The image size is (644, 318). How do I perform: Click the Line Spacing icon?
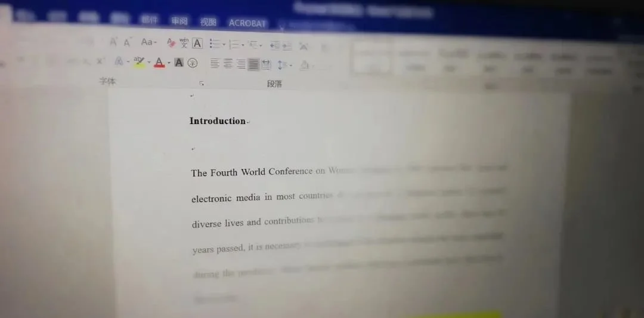tap(282, 65)
